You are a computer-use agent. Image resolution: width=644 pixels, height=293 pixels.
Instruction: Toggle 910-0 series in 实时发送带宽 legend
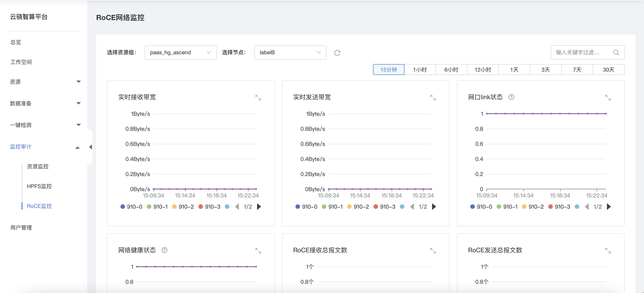point(306,207)
